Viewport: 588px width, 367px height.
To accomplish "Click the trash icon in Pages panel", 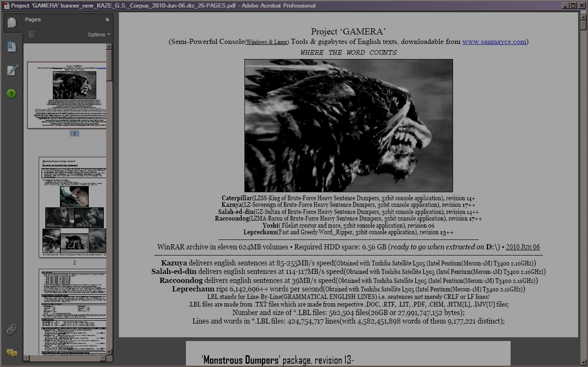I will point(32,34).
